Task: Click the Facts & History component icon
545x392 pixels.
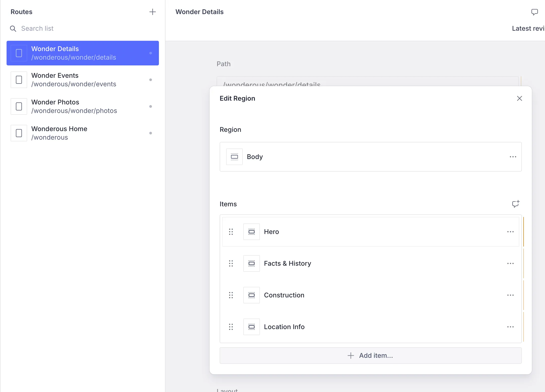Action: 251,263
